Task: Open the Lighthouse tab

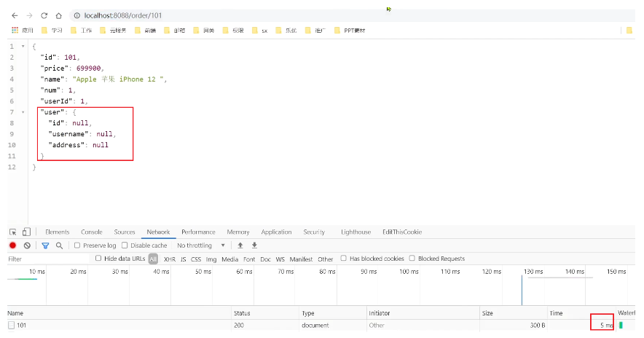Action: [x=356, y=232]
